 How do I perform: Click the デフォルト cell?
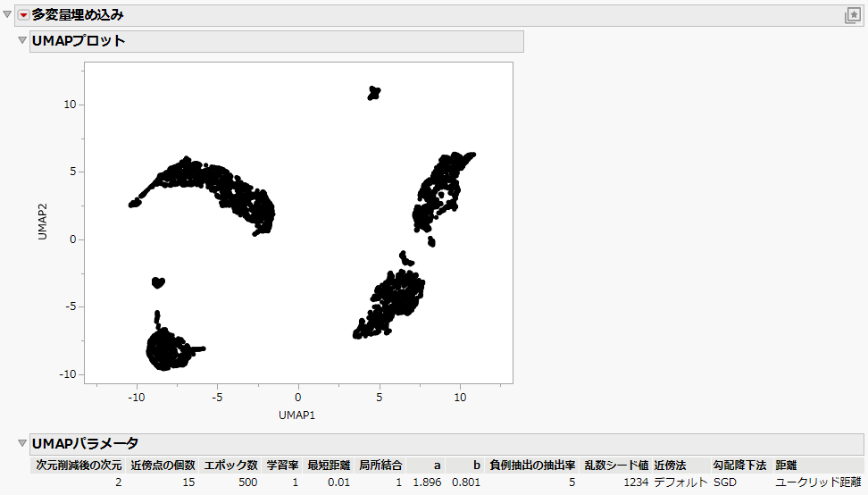coord(680,482)
